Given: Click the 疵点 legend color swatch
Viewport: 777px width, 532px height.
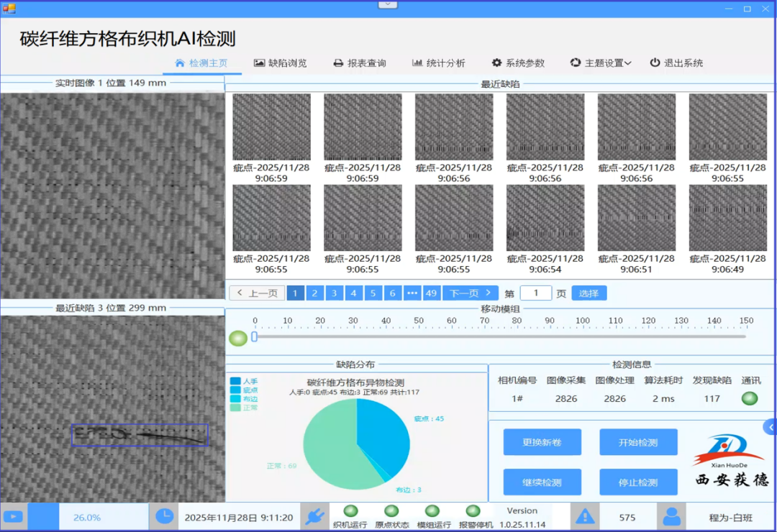Looking at the screenshot, I should pos(235,390).
